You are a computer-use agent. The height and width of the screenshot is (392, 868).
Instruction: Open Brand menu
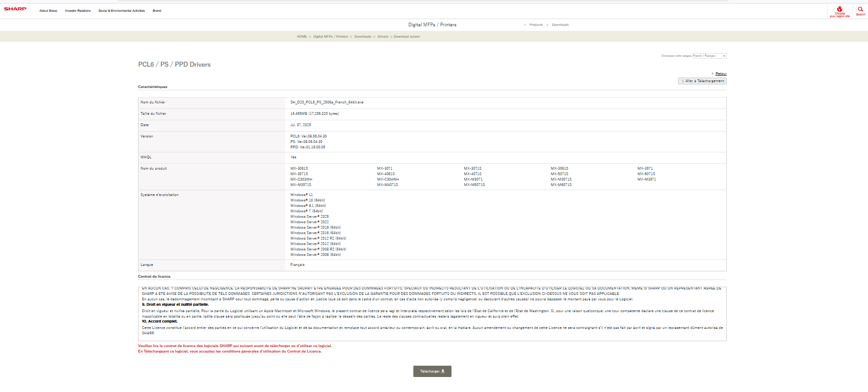[x=157, y=11]
